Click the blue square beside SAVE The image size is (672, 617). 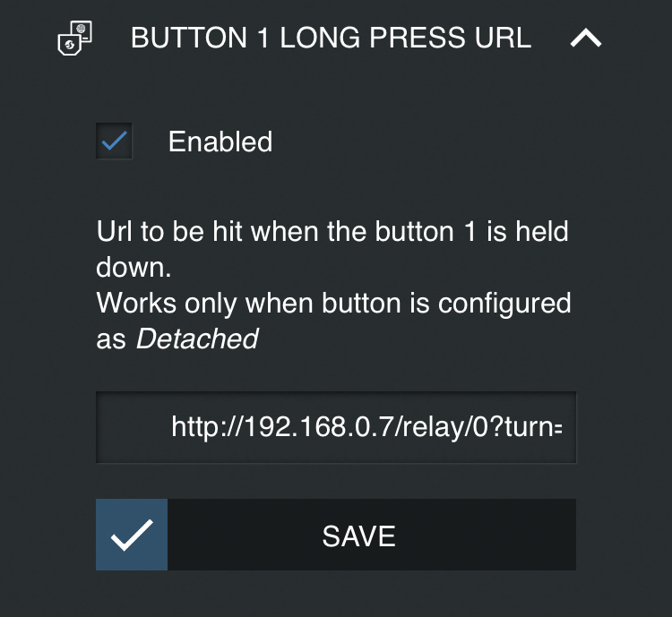coord(132,535)
